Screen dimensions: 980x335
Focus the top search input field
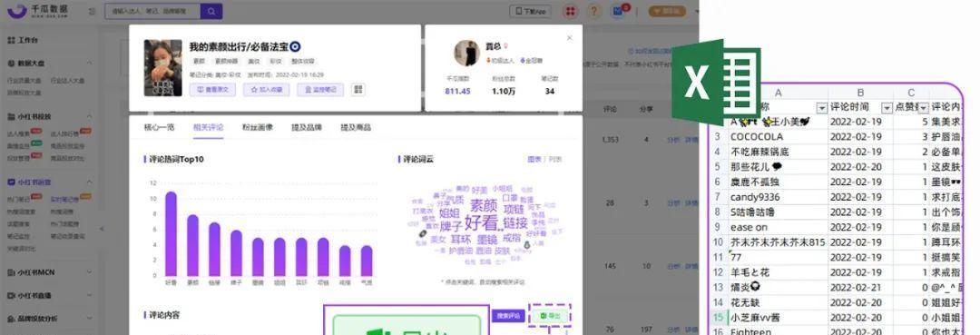coord(152,11)
